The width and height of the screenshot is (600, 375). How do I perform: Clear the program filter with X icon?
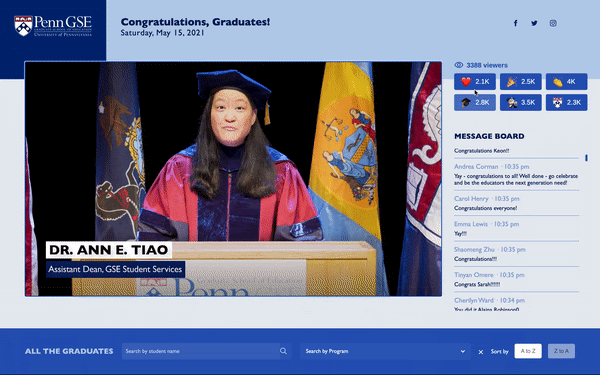click(x=481, y=352)
